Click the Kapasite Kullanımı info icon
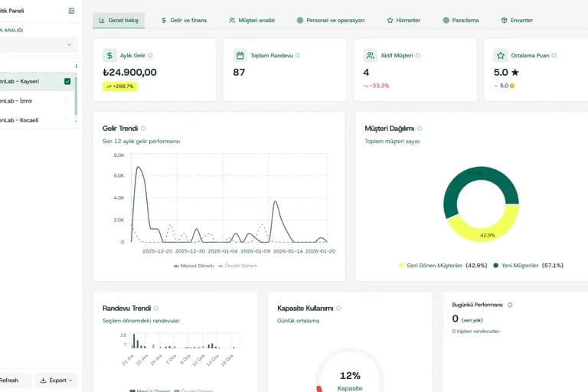Image resolution: width=588 pixels, height=392 pixels. [x=338, y=308]
